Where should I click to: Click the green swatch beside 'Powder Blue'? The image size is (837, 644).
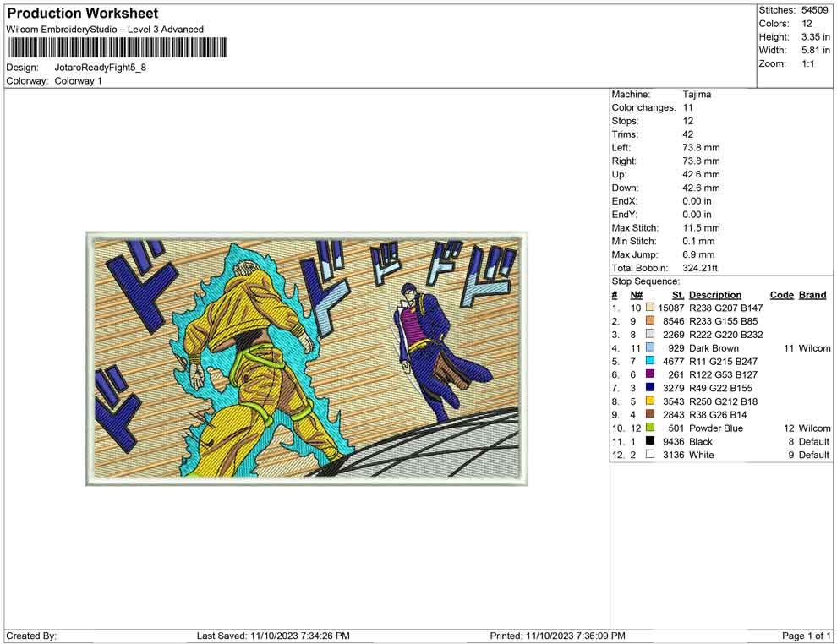point(650,428)
